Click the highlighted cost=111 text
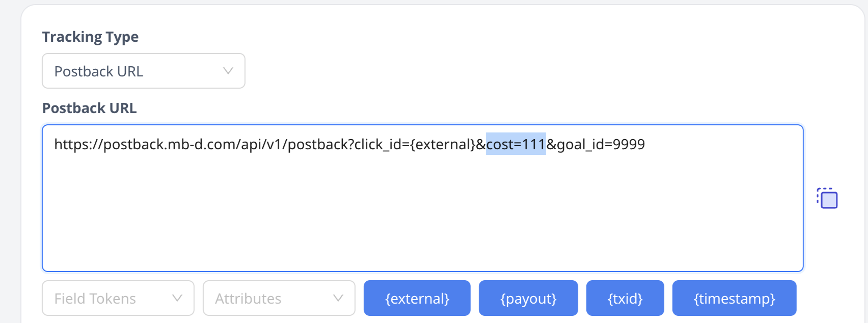Viewport: 868px width, 323px height. (516, 144)
